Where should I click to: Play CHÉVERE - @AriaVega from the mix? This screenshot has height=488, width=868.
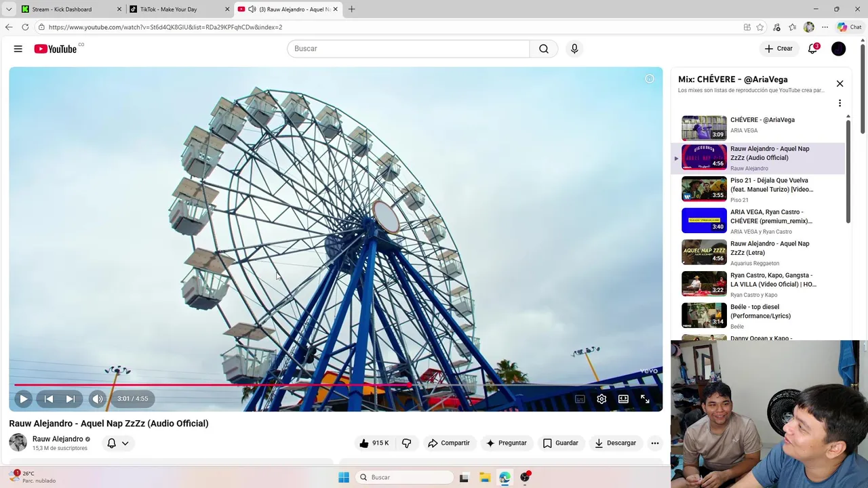pyautogui.click(x=759, y=127)
